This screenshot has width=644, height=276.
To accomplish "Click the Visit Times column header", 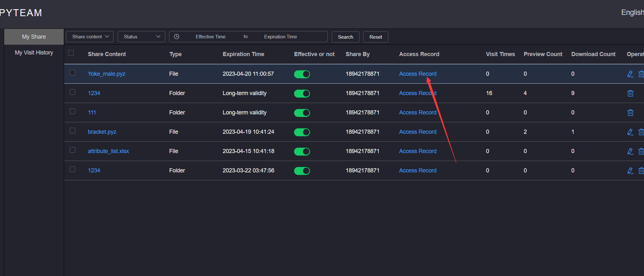I will pyautogui.click(x=500, y=54).
